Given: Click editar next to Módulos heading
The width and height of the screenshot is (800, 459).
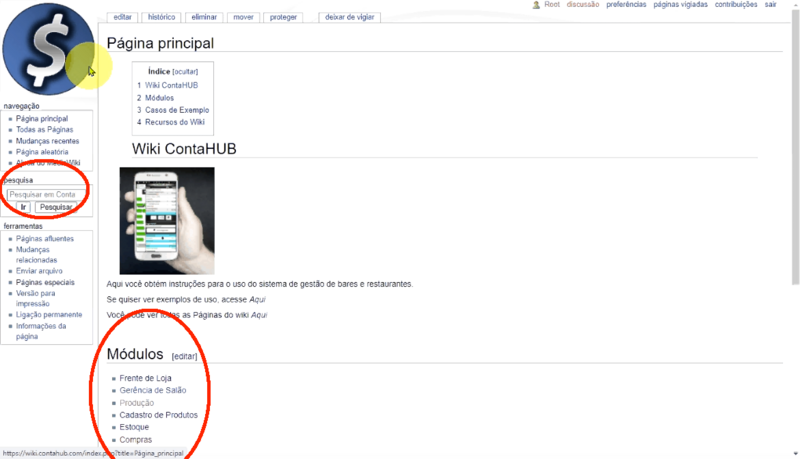Looking at the screenshot, I should [x=184, y=356].
